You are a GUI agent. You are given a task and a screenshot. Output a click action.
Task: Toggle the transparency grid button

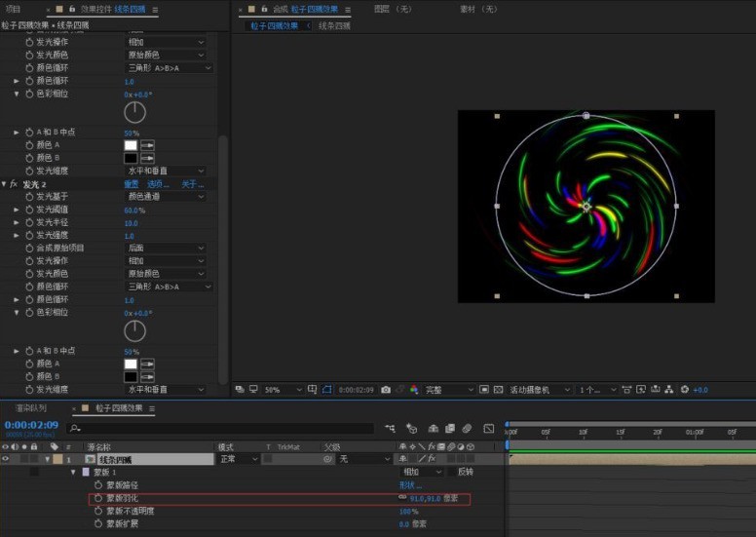pos(499,390)
